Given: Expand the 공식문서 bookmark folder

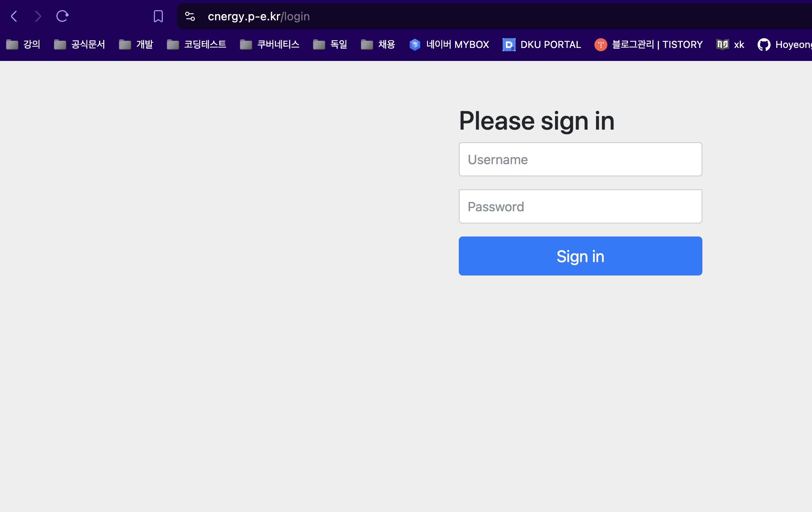Looking at the screenshot, I should tap(80, 44).
